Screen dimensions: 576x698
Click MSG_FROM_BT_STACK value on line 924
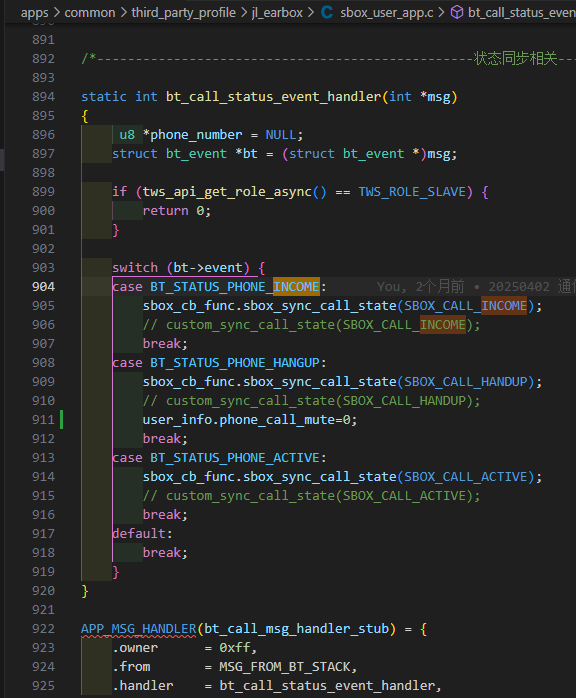285,667
